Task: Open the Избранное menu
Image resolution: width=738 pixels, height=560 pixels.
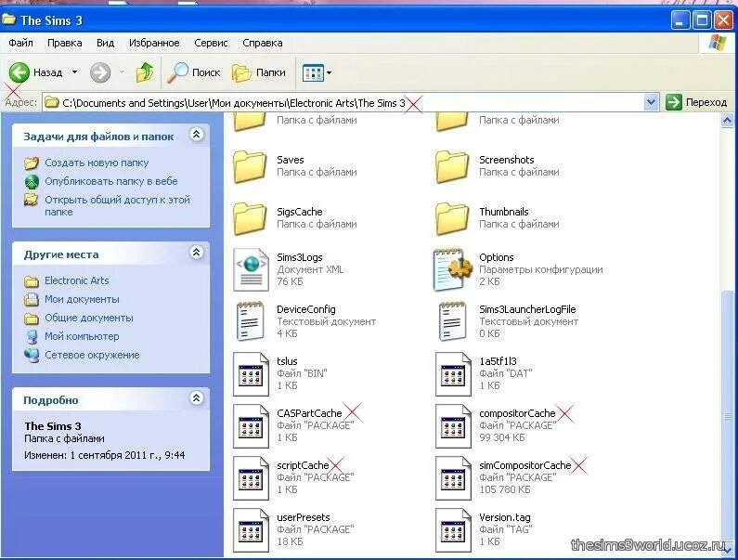Action: (x=154, y=43)
